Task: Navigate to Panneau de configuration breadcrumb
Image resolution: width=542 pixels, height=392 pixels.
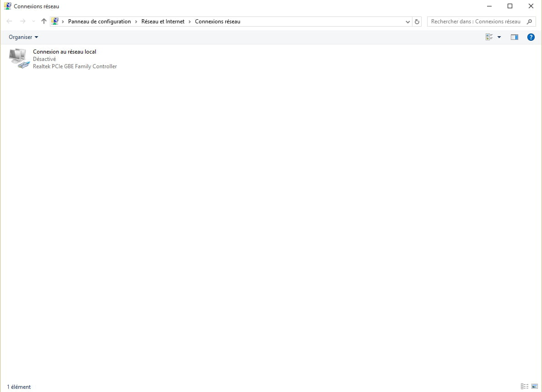Action: (99, 22)
